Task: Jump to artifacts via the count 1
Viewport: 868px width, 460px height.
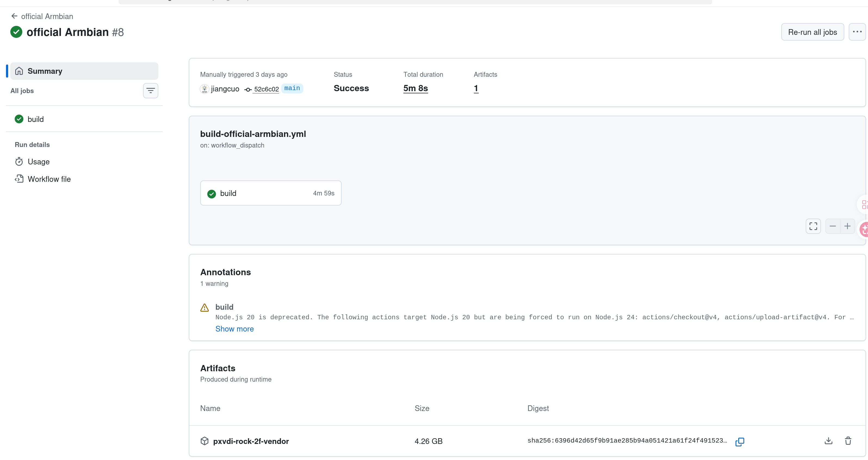Action: tap(476, 88)
